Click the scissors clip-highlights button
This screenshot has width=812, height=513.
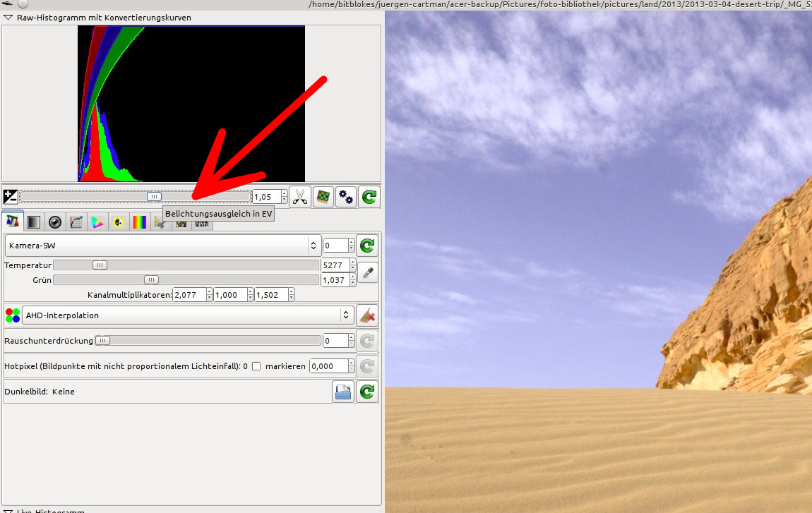[300, 197]
